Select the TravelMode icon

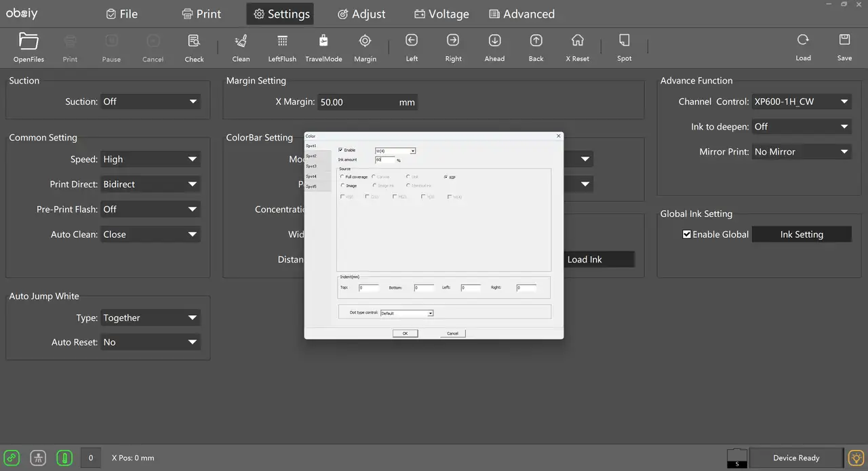click(x=323, y=41)
